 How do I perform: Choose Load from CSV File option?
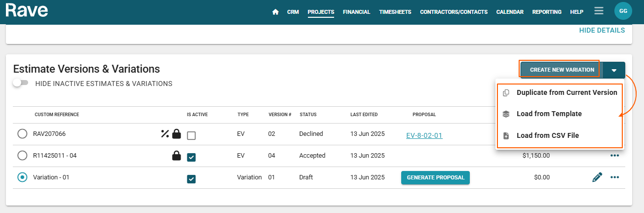(547, 135)
